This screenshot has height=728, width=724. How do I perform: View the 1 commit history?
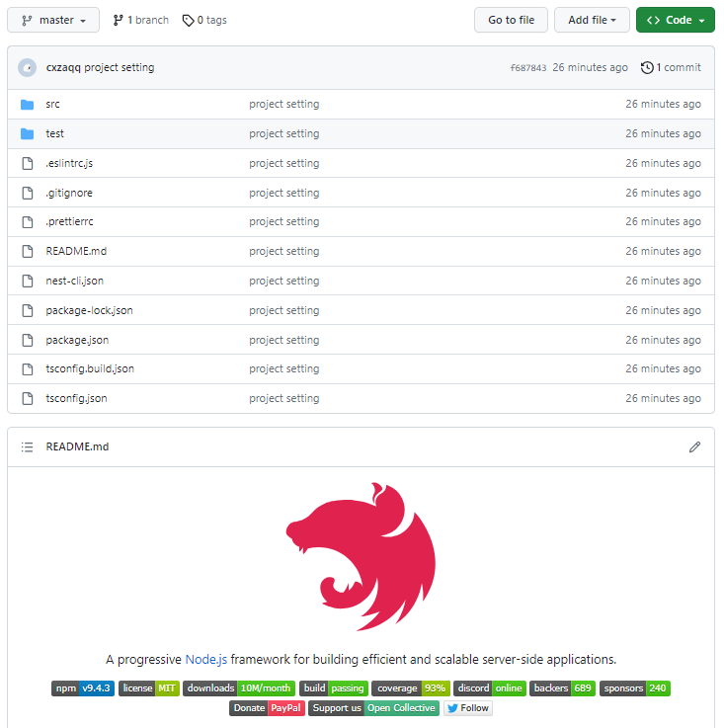[x=671, y=68]
